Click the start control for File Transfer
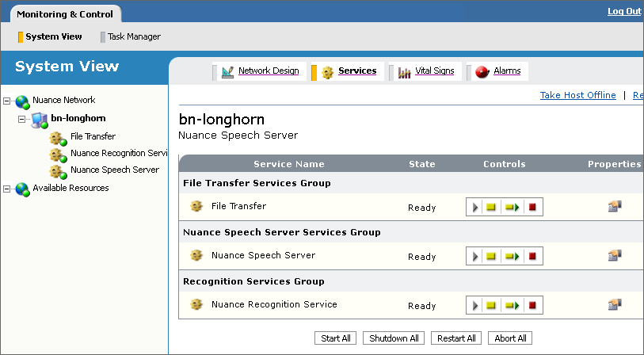 point(476,208)
